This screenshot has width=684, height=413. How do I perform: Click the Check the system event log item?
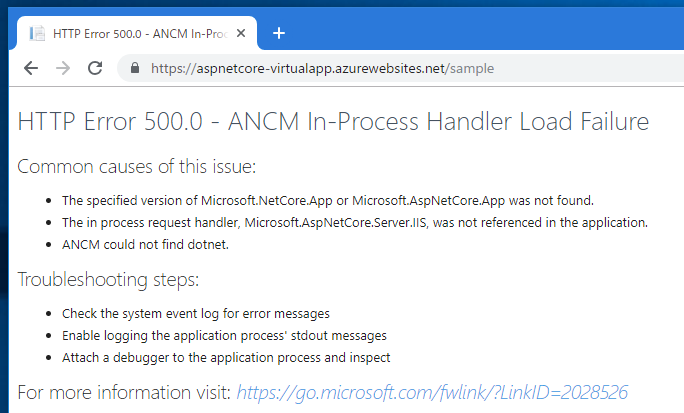pyautogui.click(x=196, y=314)
